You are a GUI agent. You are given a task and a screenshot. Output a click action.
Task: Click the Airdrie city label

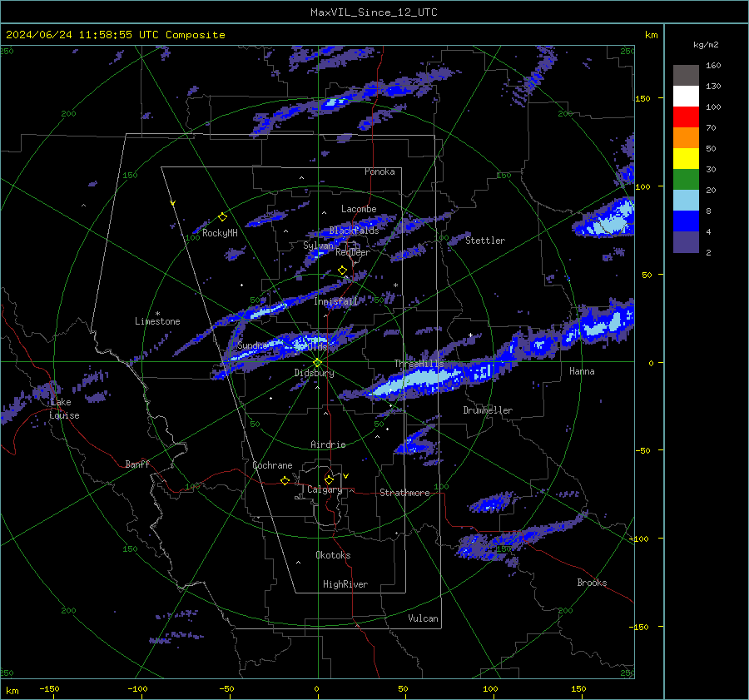click(328, 444)
